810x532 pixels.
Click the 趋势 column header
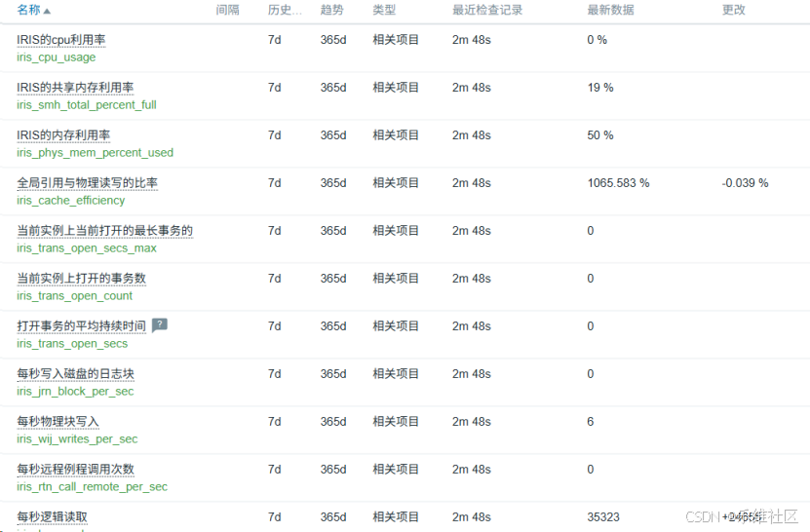[x=331, y=10]
